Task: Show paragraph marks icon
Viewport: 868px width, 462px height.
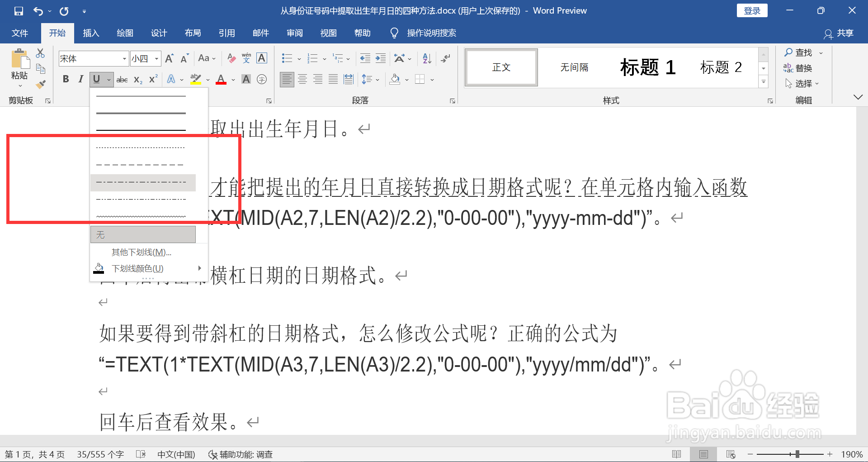Action: click(x=446, y=58)
